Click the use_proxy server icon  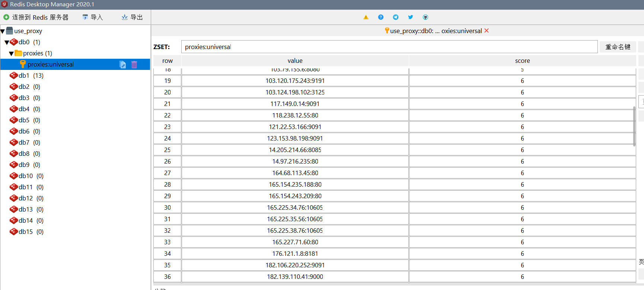tap(10, 31)
